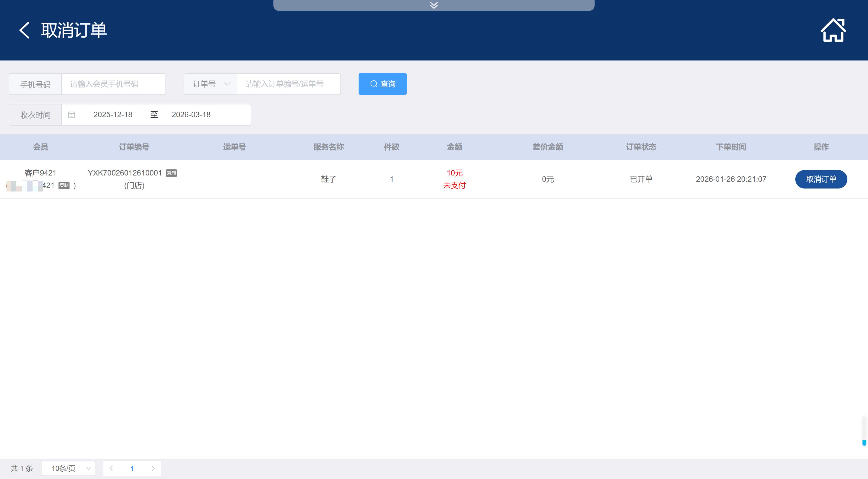Go to previous page arrow
This screenshot has width=868, height=479.
(111, 468)
